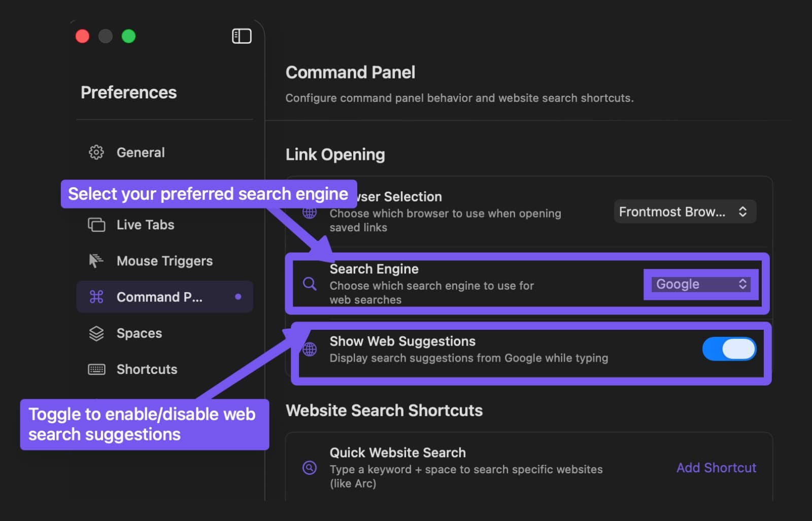
Task: Open the Frontmost Browser dropdown
Action: (685, 212)
